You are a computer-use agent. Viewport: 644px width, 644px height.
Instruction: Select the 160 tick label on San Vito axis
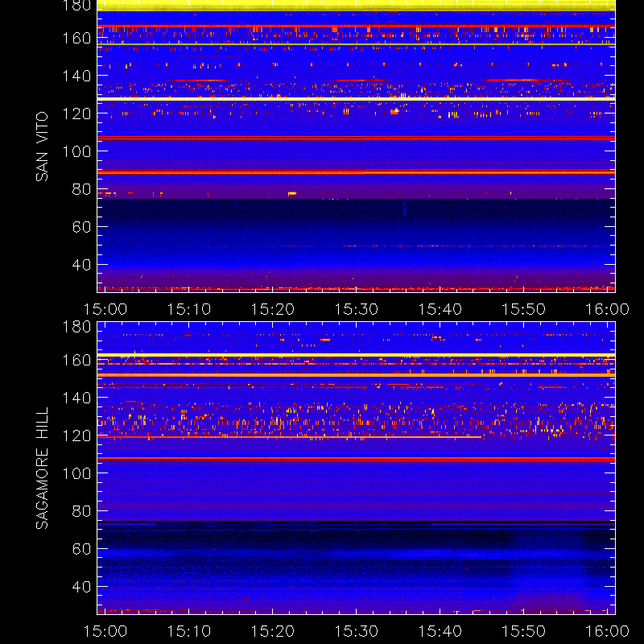[x=76, y=38]
